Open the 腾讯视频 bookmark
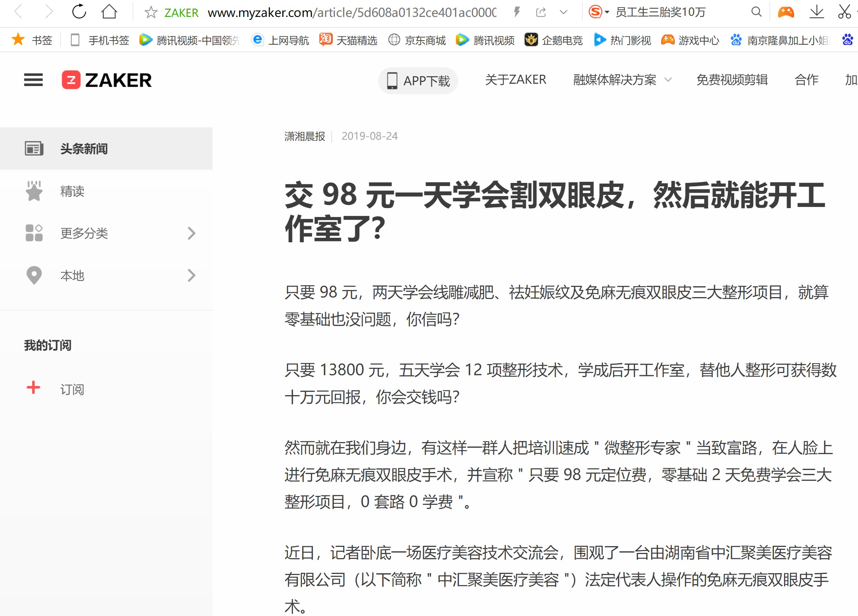Image resolution: width=858 pixels, height=616 pixels. [x=485, y=40]
